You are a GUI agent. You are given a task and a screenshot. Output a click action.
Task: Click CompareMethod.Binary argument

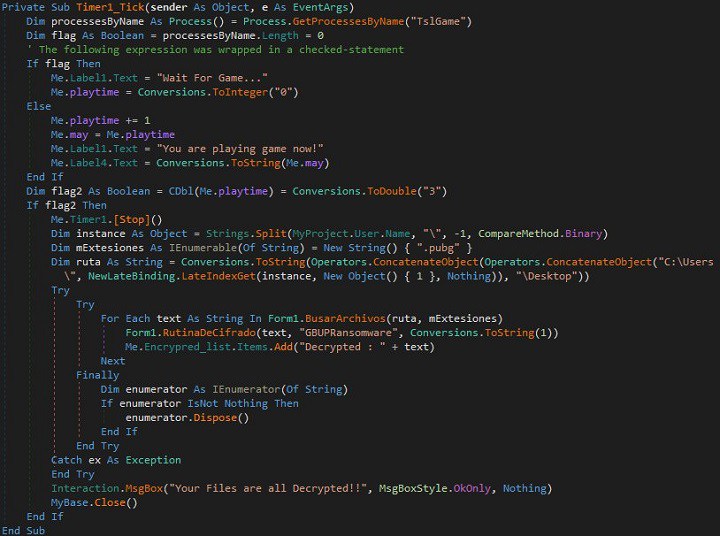tap(540, 234)
